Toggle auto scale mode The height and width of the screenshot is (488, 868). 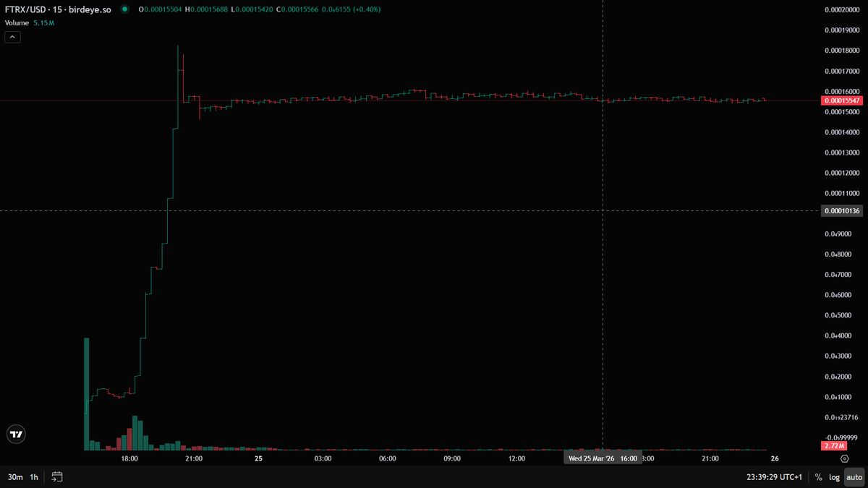[854, 477]
